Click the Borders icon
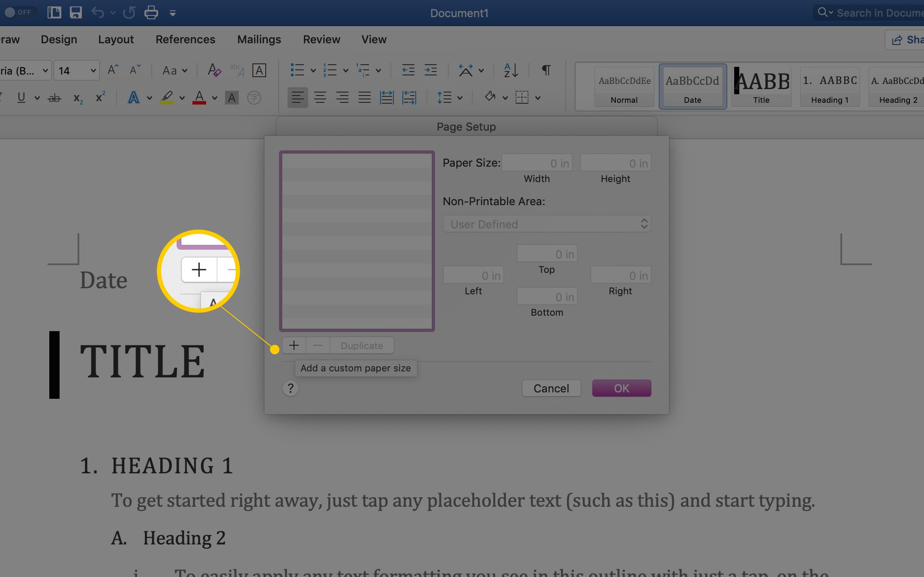Screen dimensions: 924x577 [522, 98]
